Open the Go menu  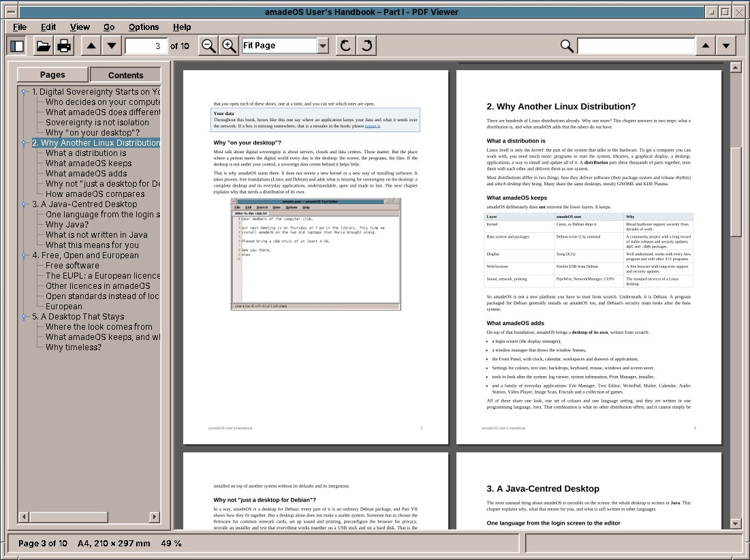click(x=109, y=27)
